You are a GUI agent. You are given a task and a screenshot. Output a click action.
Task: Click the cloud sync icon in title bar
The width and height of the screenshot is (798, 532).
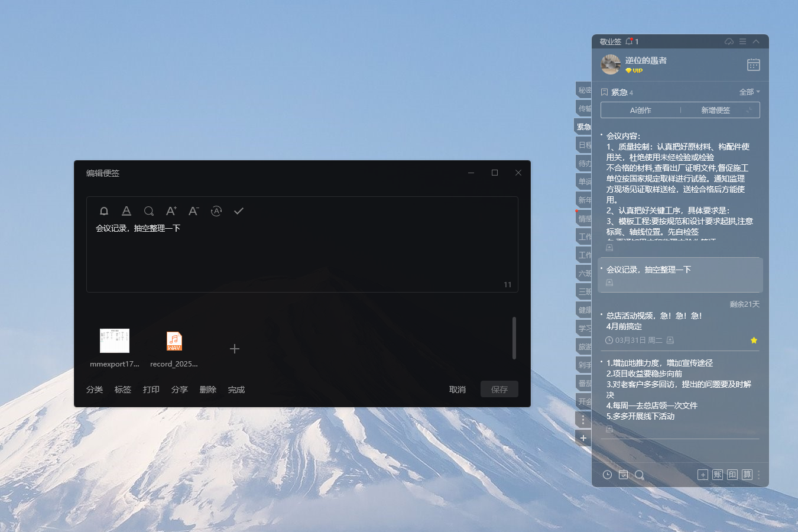(x=729, y=41)
